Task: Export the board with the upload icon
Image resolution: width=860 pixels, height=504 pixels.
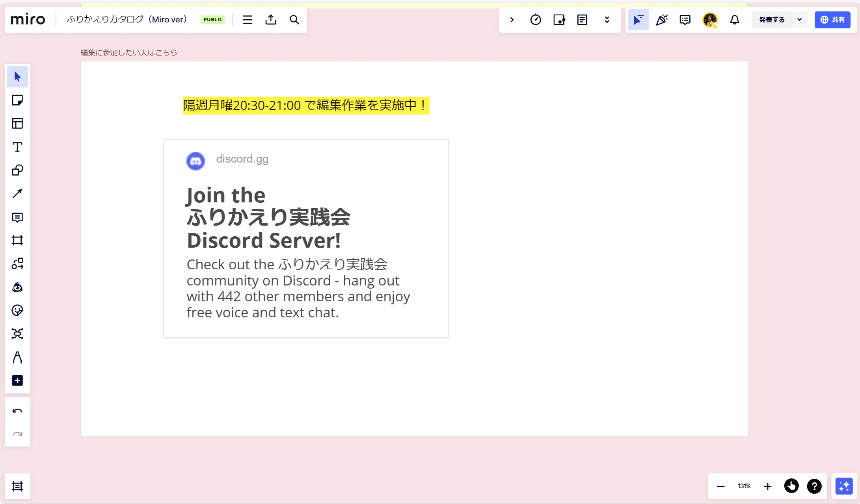Action: (271, 20)
